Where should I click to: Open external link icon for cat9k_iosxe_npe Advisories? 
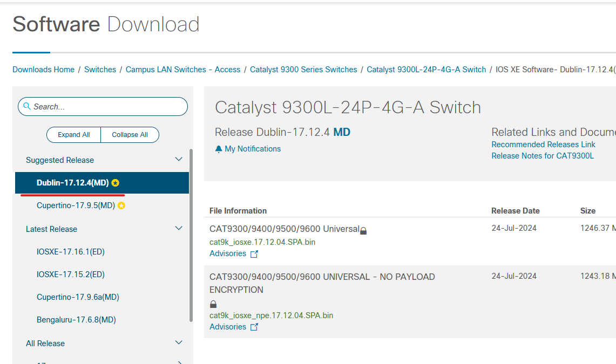[x=254, y=327]
